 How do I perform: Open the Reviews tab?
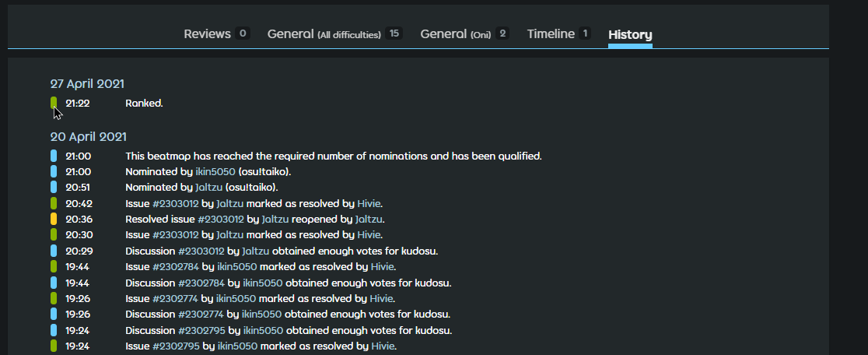pyautogui.click(x=216, y=33)
